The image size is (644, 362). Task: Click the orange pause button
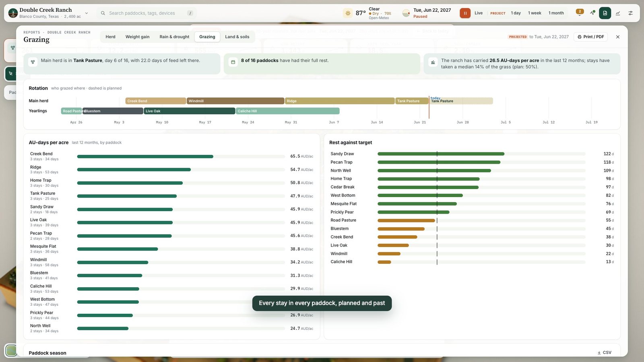pos(465,13)
